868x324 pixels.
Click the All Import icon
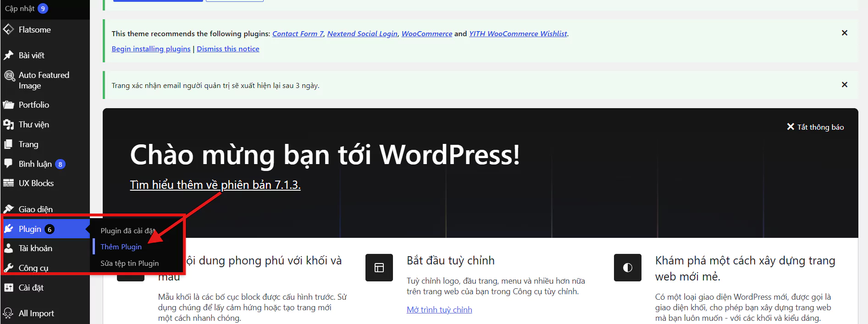(x=8, y=313)
